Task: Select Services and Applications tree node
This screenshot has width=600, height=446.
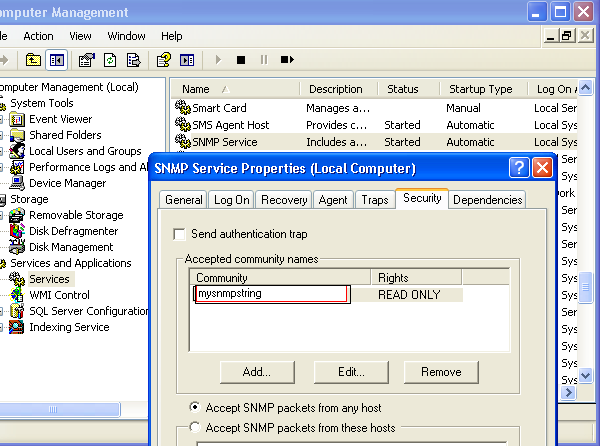Action: [71, 263]
